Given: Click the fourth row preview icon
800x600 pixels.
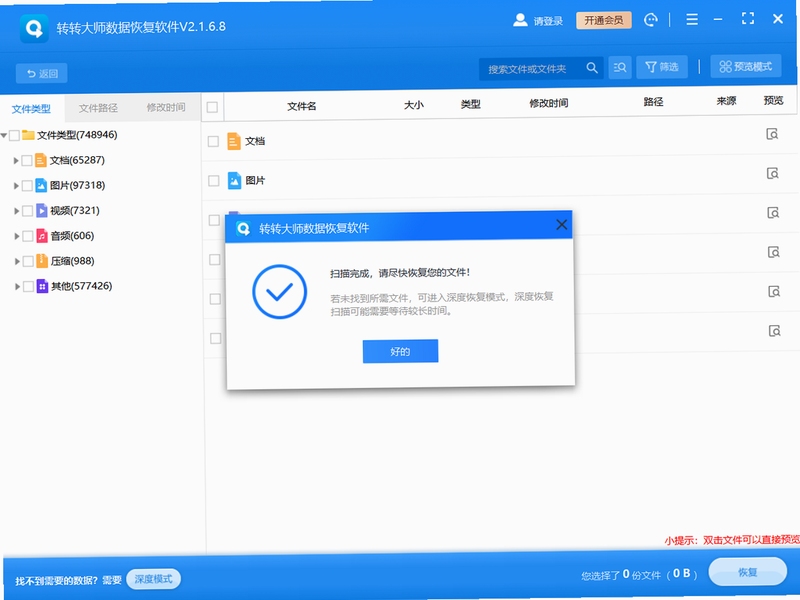Looking at the screenshot, I should point(774,252).
